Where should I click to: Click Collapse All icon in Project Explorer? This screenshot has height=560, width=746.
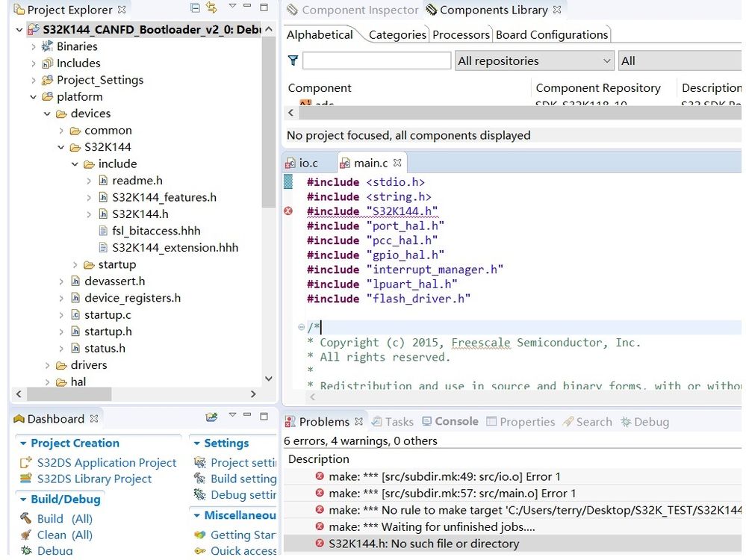pyautogui.click(x=195, y=7)
